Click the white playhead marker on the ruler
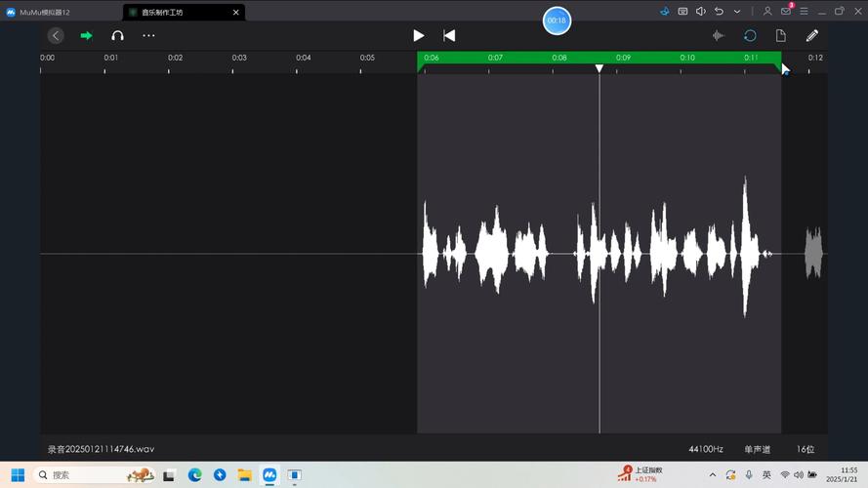Image resolution: width=868 pixels, height=488 pixels. click(x=599, y=68)
